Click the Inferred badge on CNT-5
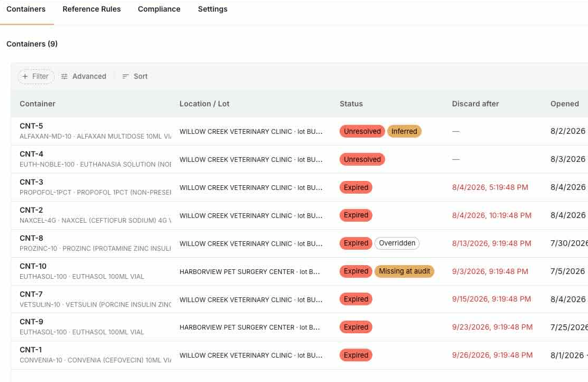The height and width of the screenshot is (382, 588). pos(404,131)
